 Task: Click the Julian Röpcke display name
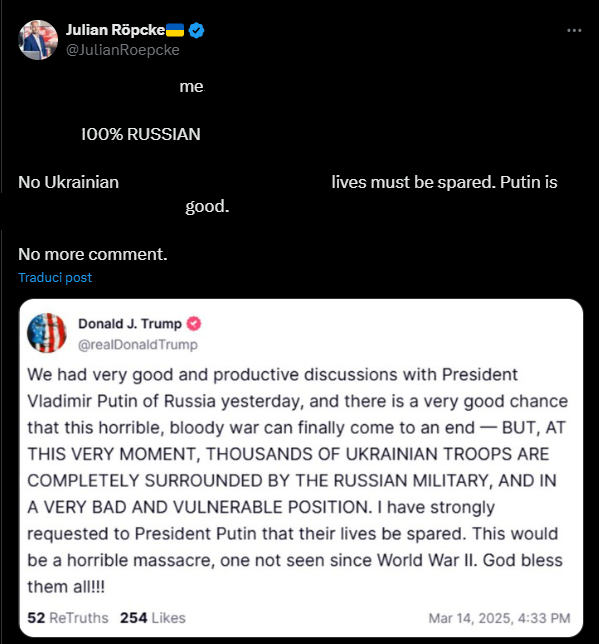coord(115,30)
